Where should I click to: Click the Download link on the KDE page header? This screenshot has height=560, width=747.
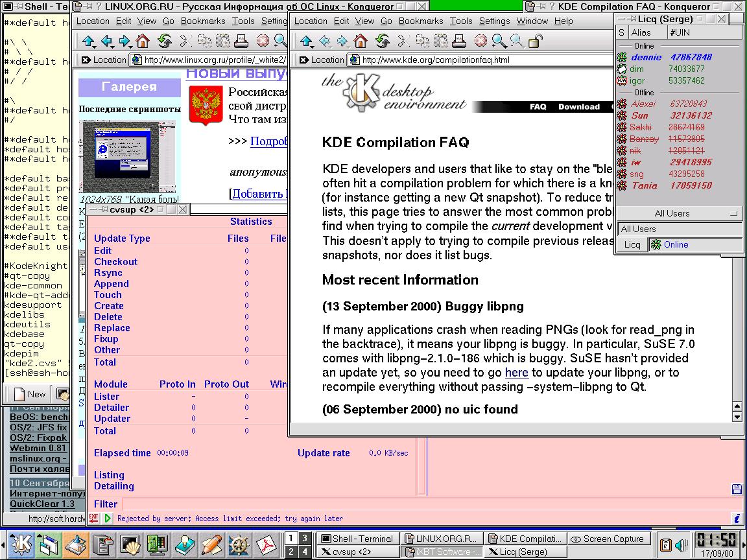pos(579,107)
